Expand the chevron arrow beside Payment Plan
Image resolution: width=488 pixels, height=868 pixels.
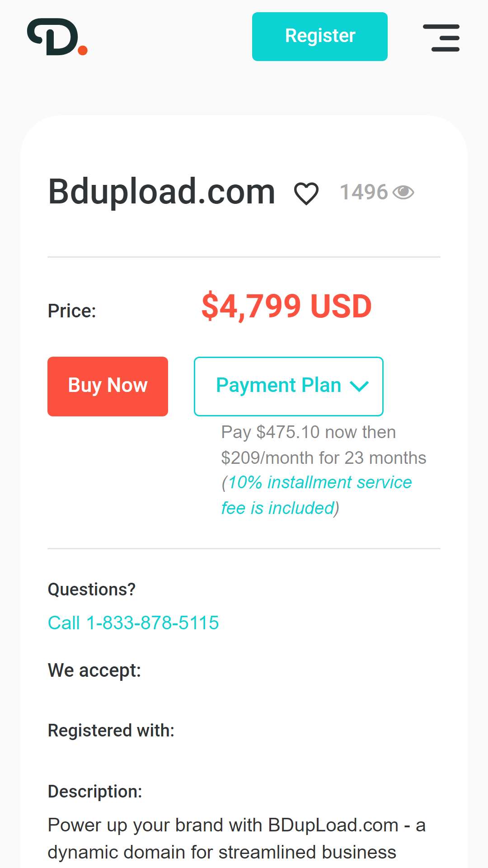point(360,387)
